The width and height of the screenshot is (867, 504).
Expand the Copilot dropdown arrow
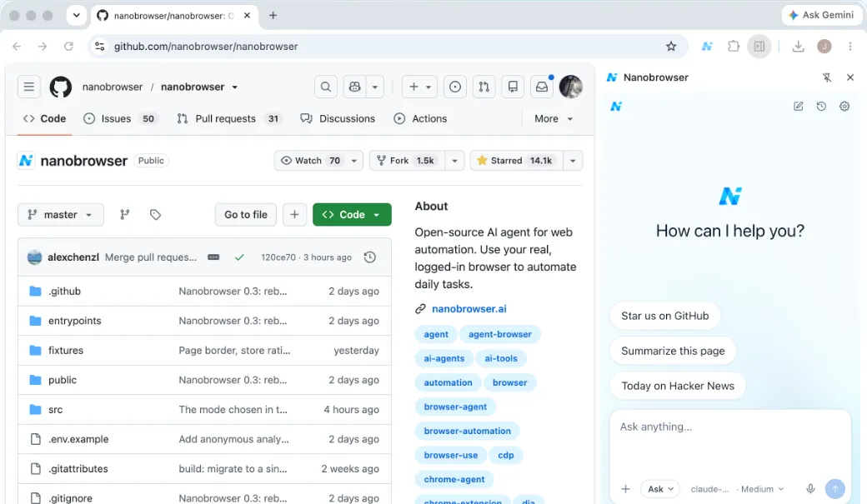(x=375, y=87)
